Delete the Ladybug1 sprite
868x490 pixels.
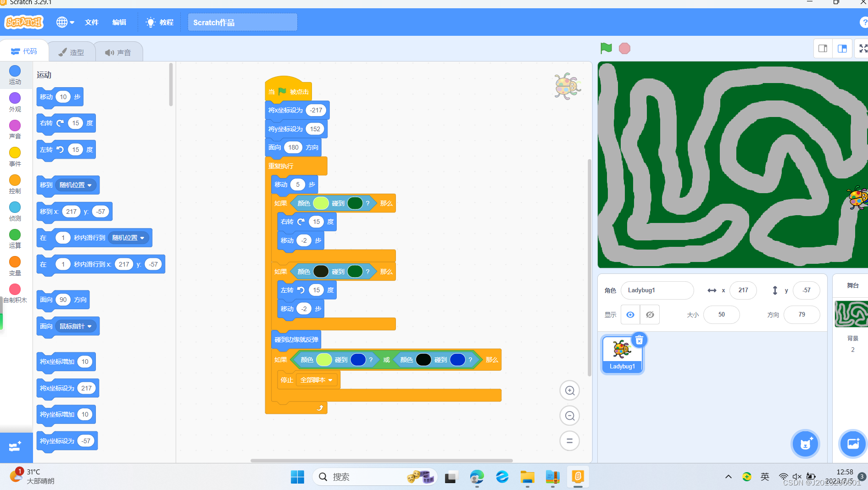(639, 340)
